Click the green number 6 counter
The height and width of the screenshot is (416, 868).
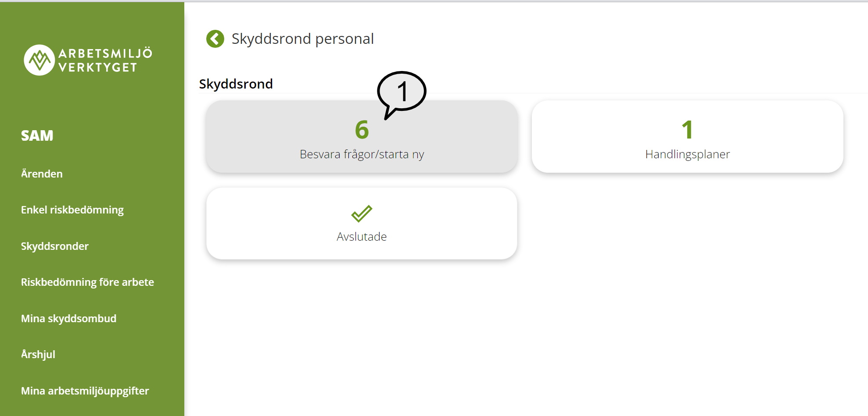361,130
